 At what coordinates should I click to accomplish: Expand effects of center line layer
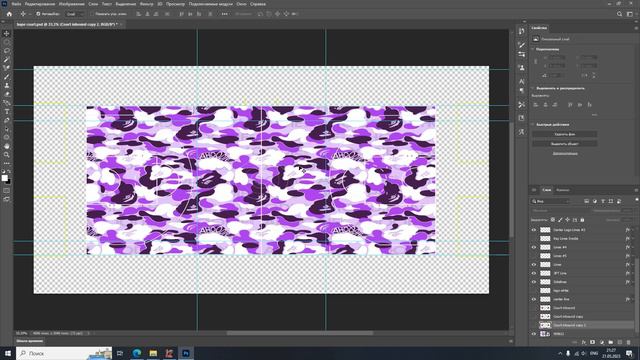coord(633,299)
